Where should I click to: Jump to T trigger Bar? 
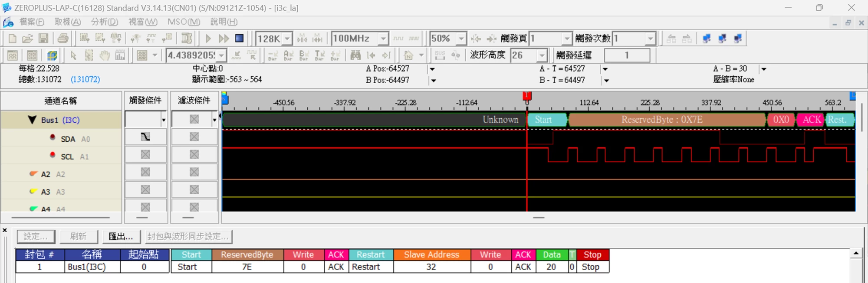(319, 55)
